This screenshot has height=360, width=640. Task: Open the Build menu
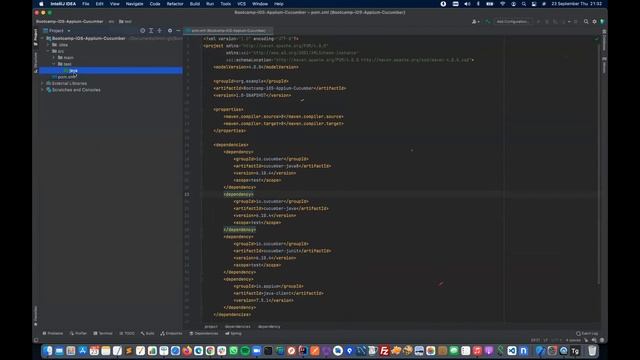(x=195, y=4)
